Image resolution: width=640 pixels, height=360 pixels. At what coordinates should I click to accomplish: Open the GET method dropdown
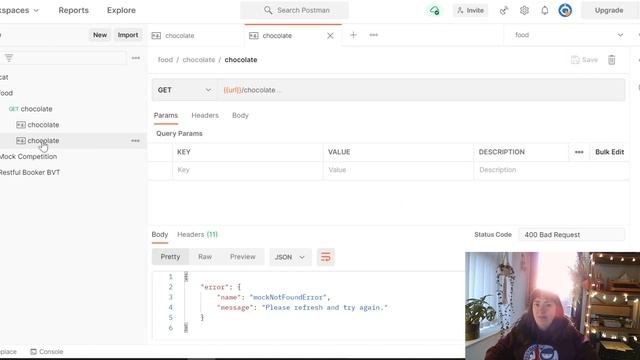click(x=184, y=90)
